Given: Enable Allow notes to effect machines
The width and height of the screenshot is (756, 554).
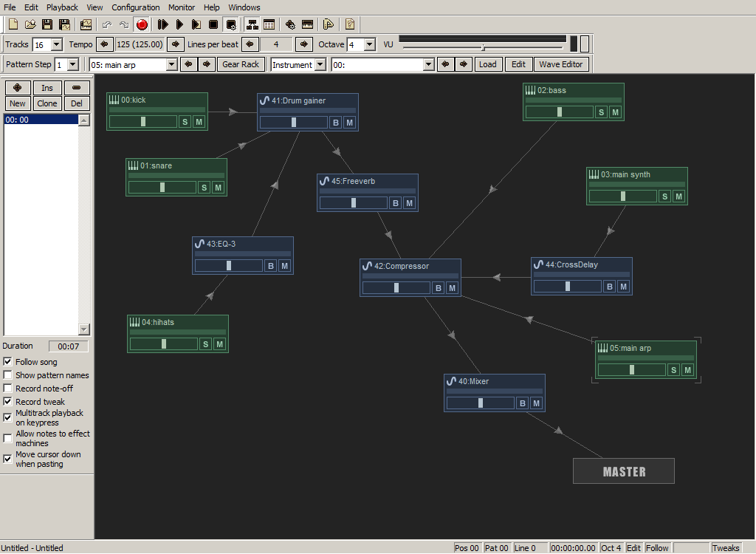Looking at the screenshot, I should coord(7,438).
